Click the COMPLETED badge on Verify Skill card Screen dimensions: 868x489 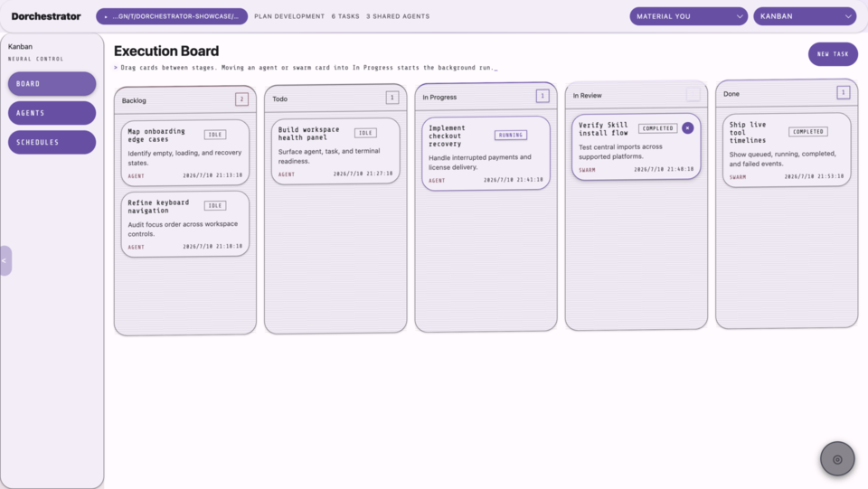click(657, 128)
